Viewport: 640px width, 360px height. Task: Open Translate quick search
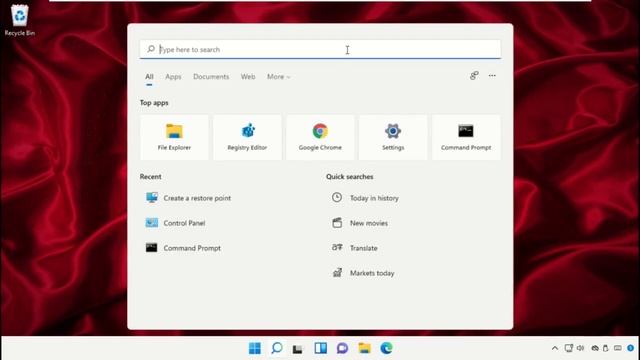pyautogui.click(x=364, y=248)
